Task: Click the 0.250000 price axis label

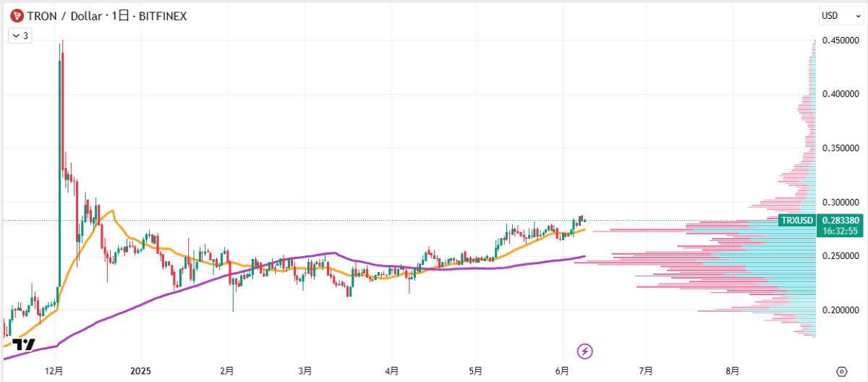Action: point(841,256)
